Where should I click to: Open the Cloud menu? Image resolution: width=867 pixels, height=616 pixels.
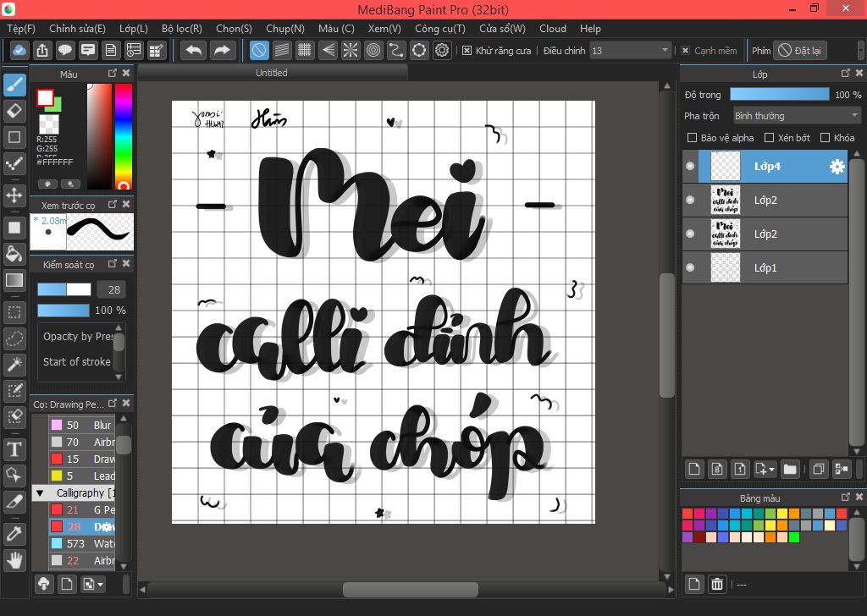point(552,29)
